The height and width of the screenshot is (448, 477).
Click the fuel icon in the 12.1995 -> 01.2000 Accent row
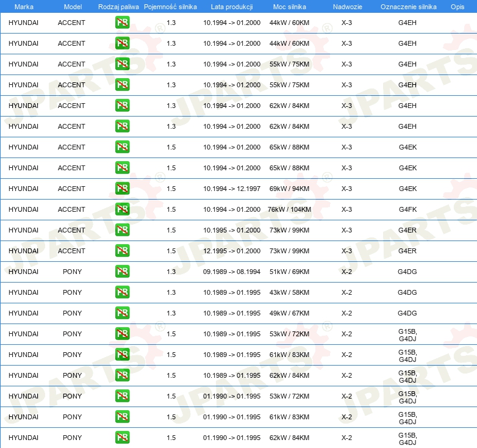point(122,250)
